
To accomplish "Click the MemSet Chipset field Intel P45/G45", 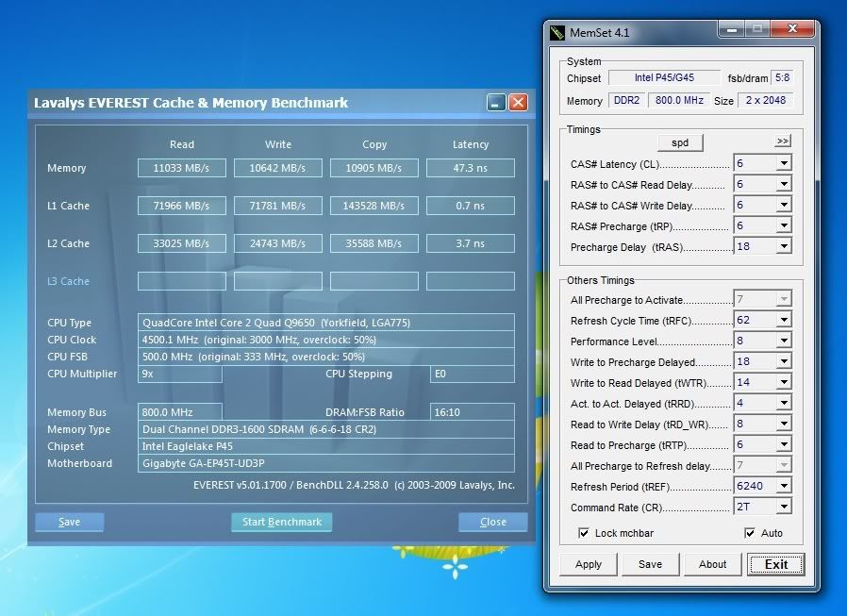I will (664, 77).
